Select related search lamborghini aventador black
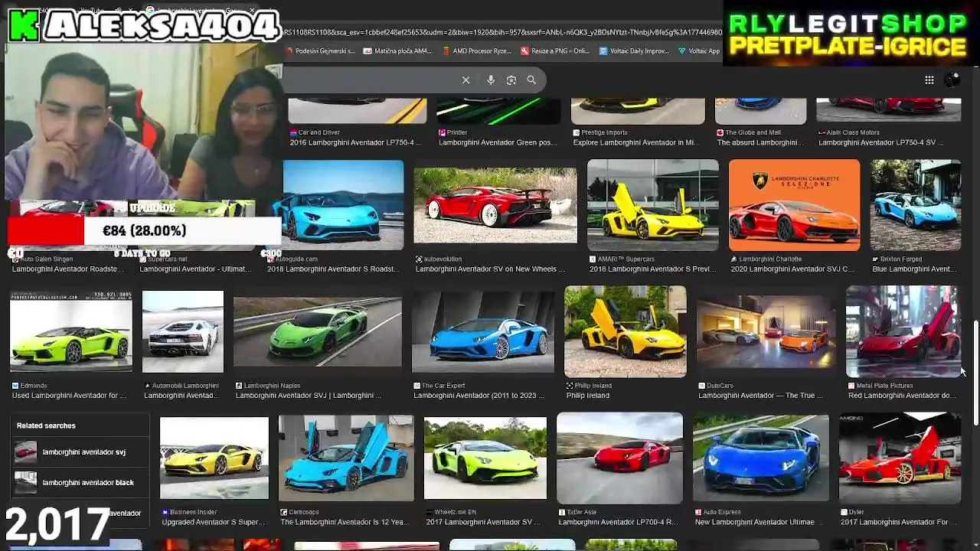 click(80, 483)
